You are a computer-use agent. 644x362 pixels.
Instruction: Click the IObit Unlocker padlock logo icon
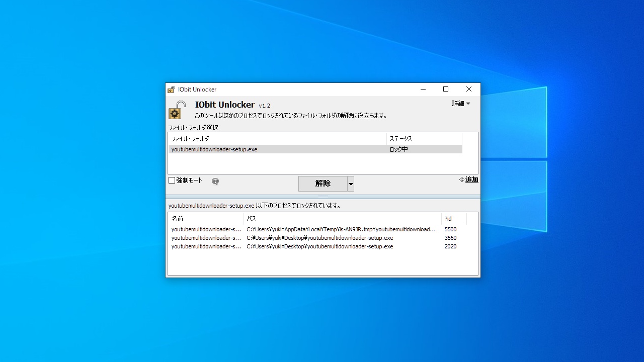pyautogui.click(x=177, y=110)
